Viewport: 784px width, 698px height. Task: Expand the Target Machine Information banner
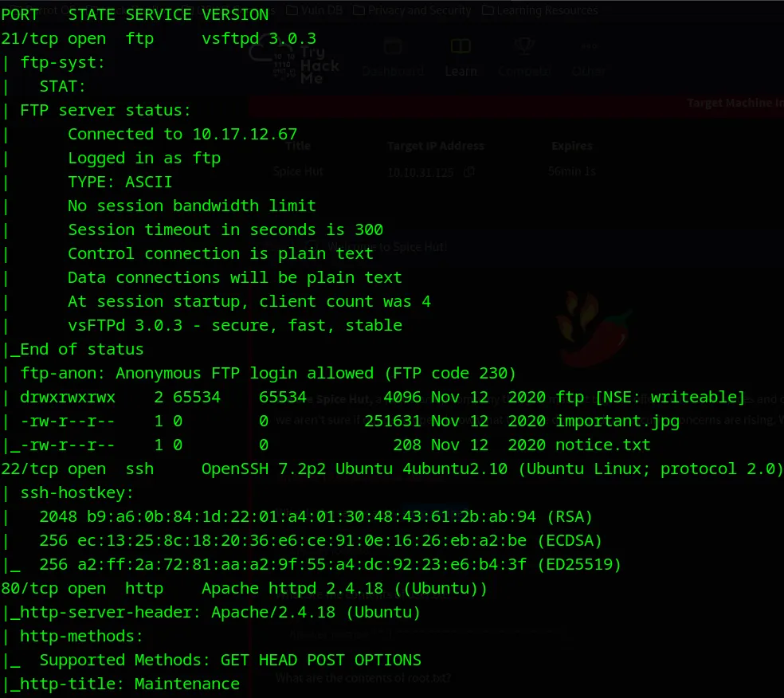click(733, 104)
